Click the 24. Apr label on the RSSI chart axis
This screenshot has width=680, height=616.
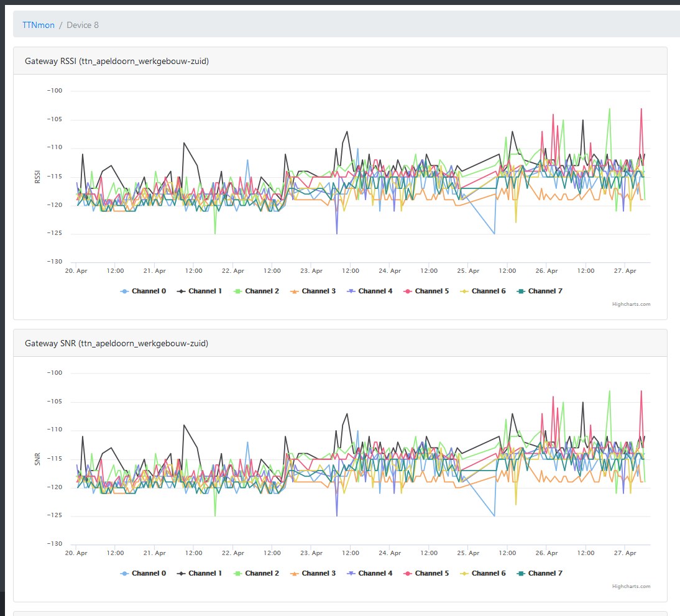[x=390, y=270]
